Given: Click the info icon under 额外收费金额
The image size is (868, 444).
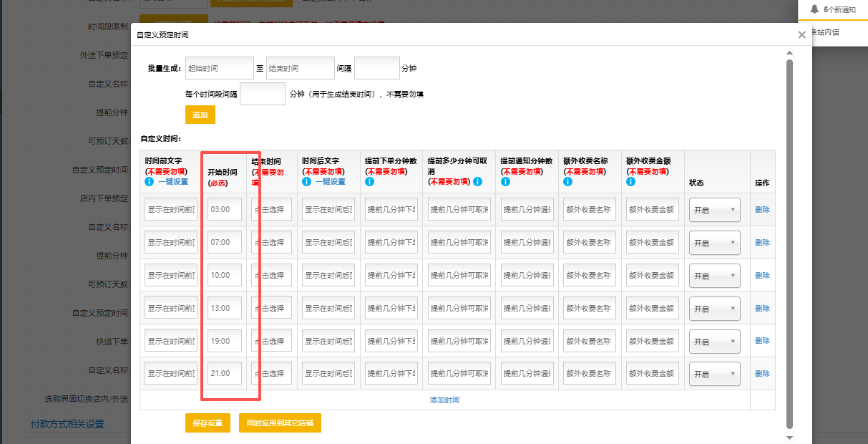Looking at the screenshot, I should coord(630,182).
